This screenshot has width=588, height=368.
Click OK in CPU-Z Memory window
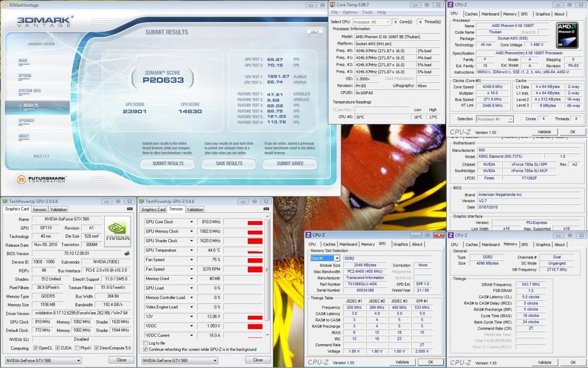[x=573, y=362]
